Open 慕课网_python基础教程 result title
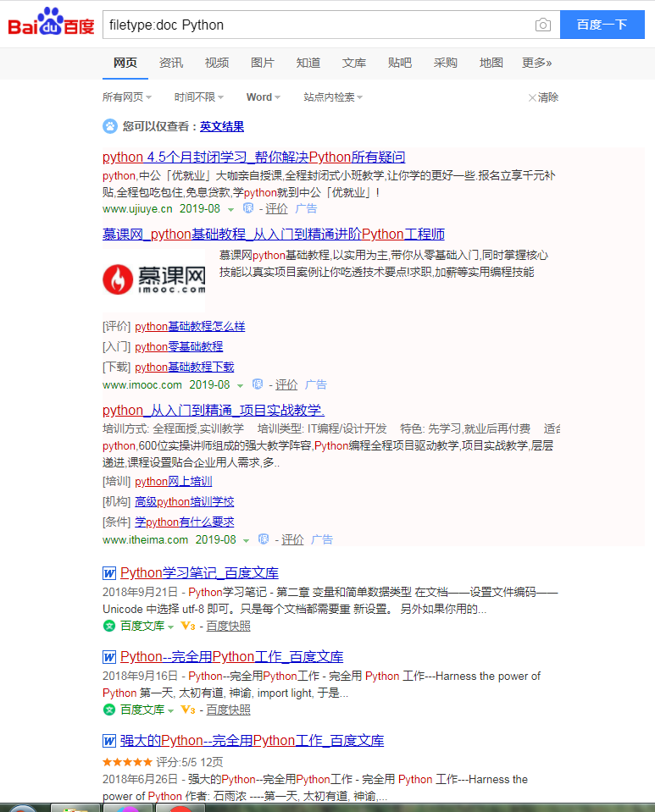Screen dimensions: 655x812 coord(274,234)
